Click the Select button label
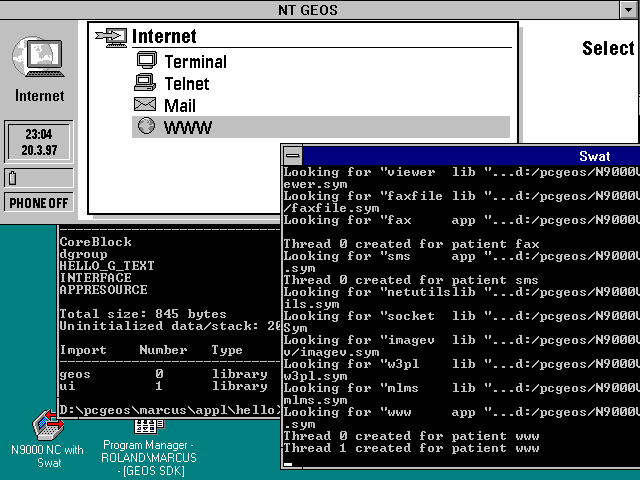 click(608, 48)
